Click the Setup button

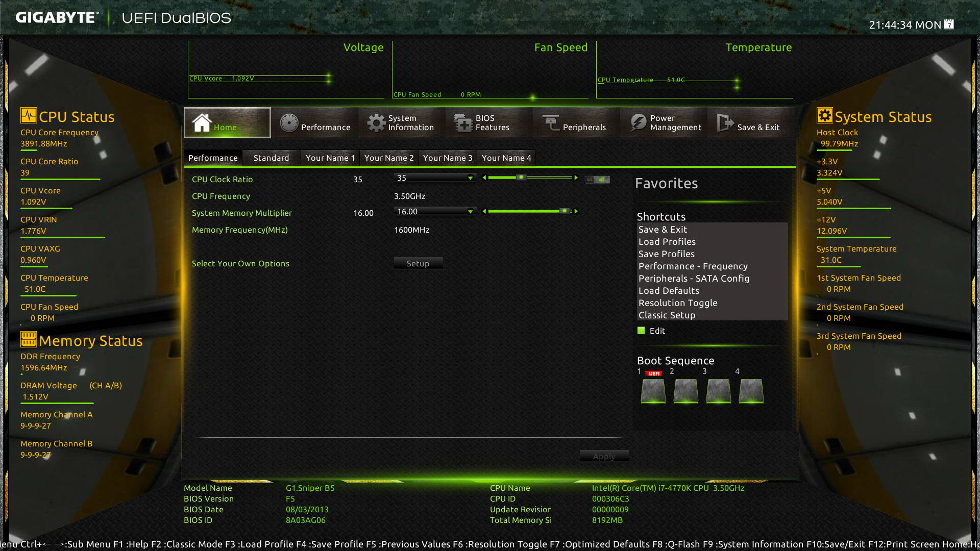[418, 263]
